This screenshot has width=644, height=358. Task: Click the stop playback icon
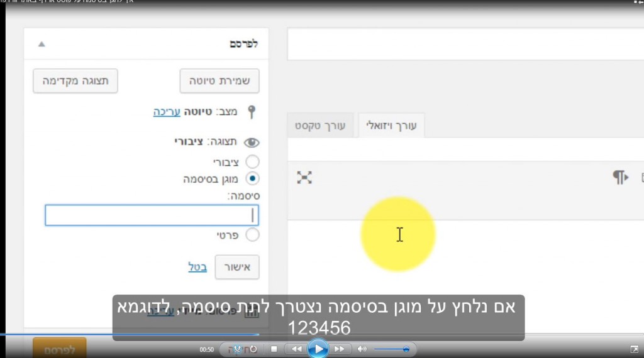click(274, 349)
